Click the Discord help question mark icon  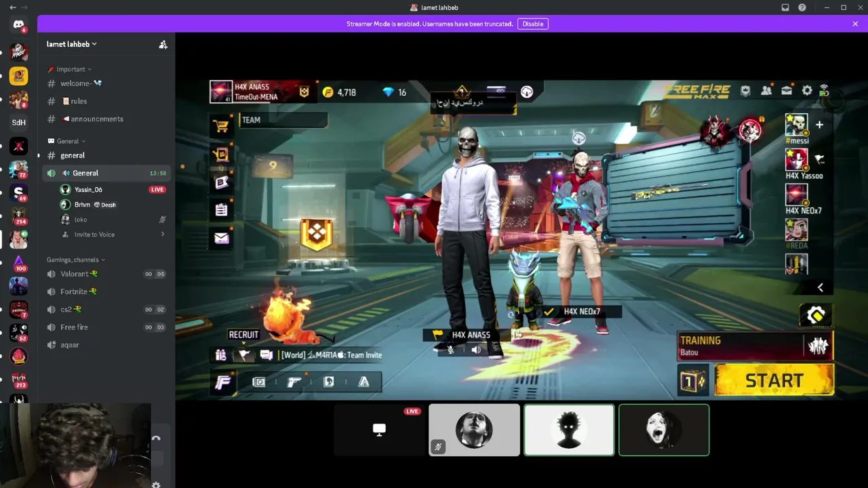pos(802,7)
